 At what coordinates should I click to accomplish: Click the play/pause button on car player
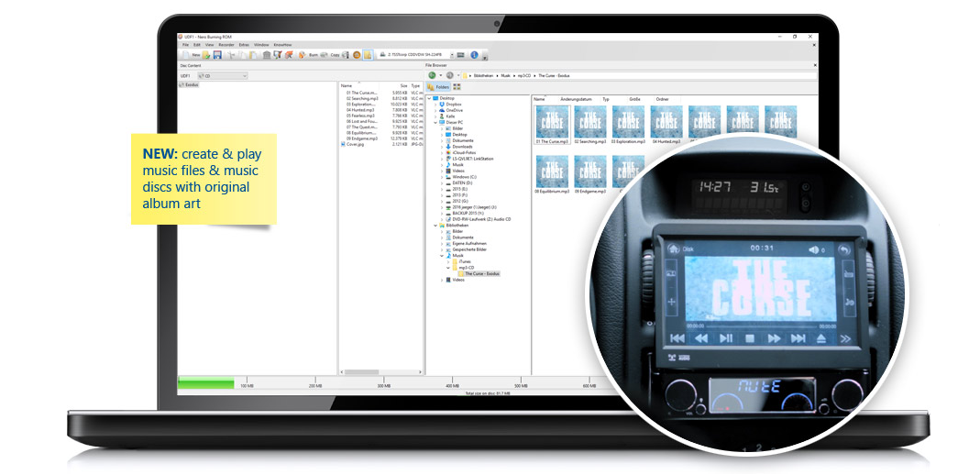tap(725, 338)
